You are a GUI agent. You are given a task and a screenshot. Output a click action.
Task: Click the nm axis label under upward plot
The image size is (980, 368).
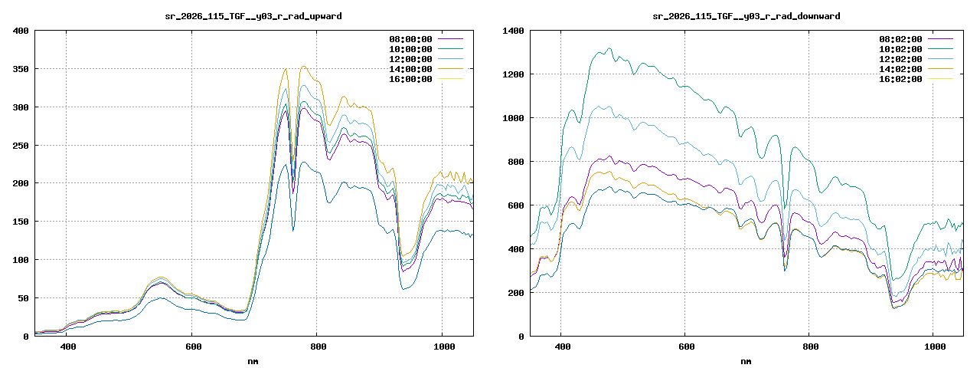253,360
